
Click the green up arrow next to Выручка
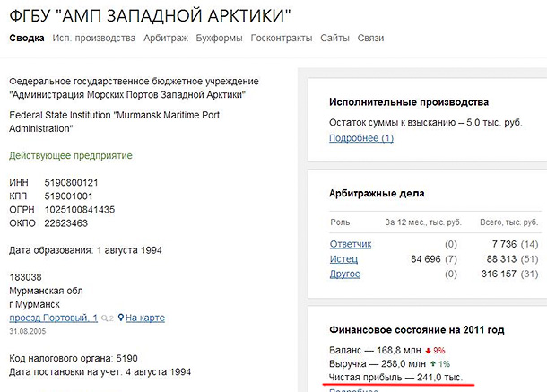point(430,364)
